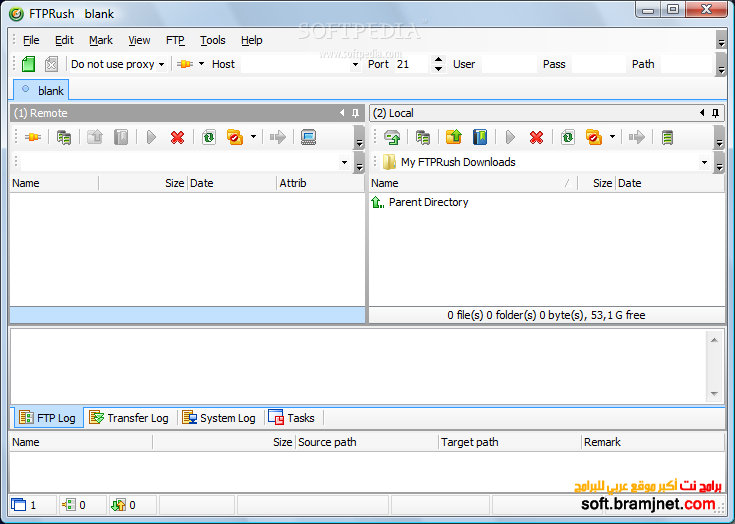Increase the Port number
This screenshot has height=524, width=735.
[x=438, y=60]
